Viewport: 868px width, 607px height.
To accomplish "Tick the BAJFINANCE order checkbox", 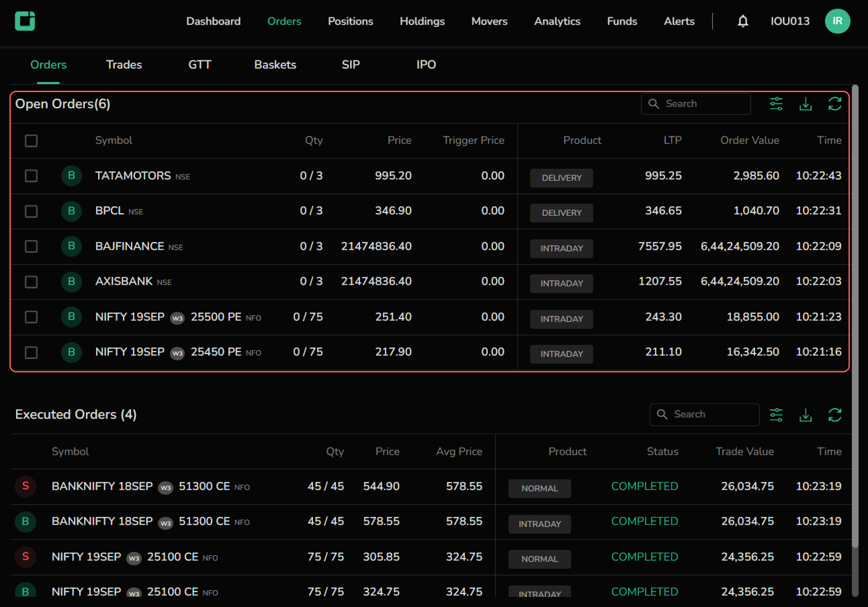I will tap(31, 246).
